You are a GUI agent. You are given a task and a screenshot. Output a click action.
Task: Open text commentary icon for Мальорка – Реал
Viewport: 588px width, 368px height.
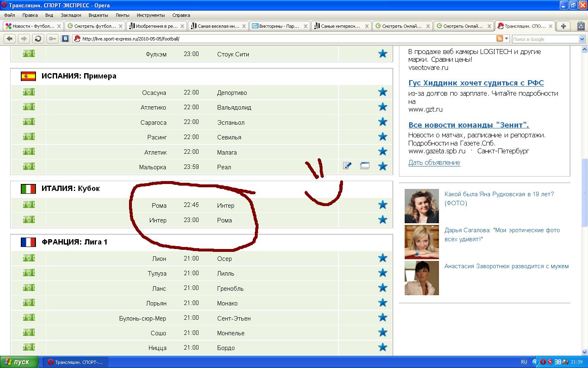click(x=347, y=166)
